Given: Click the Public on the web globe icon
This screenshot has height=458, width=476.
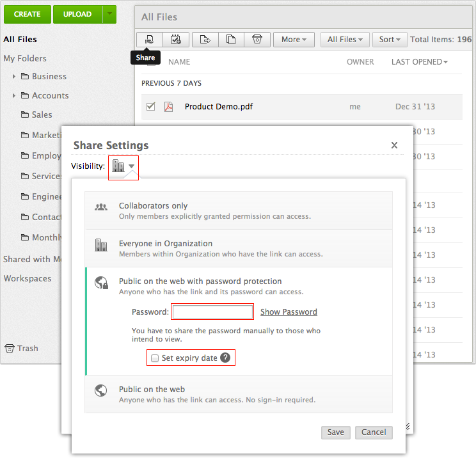Looking at the screenshot, I should pyautogui.click(x=100, y=391).
